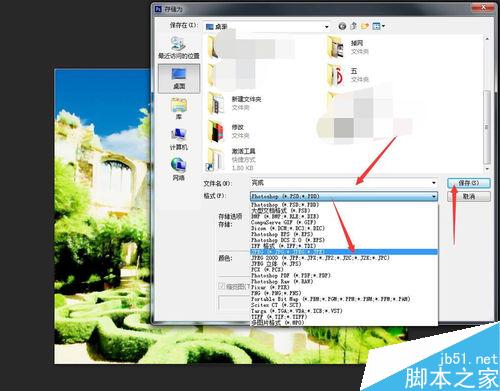The height and width of the screenshot is (391, 500).
Task: Click the file list scroll-up arrow
Action: [x=487, y=39]
